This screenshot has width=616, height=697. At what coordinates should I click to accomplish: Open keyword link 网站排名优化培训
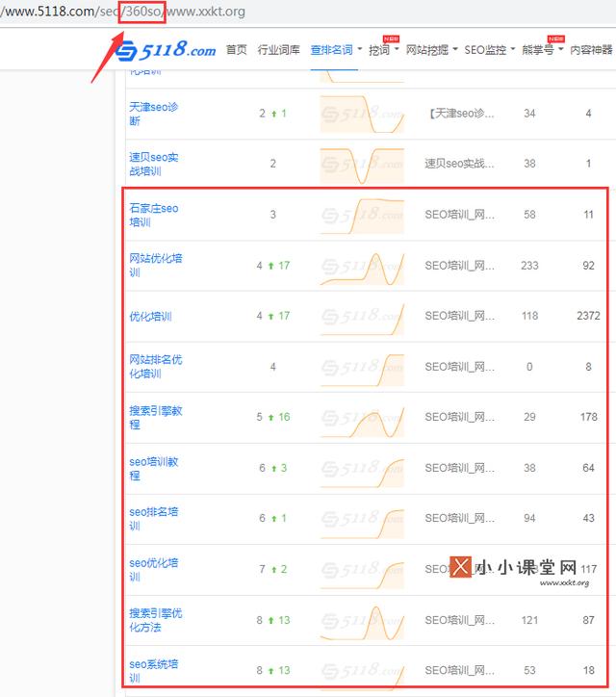click(x=156, y=367)
